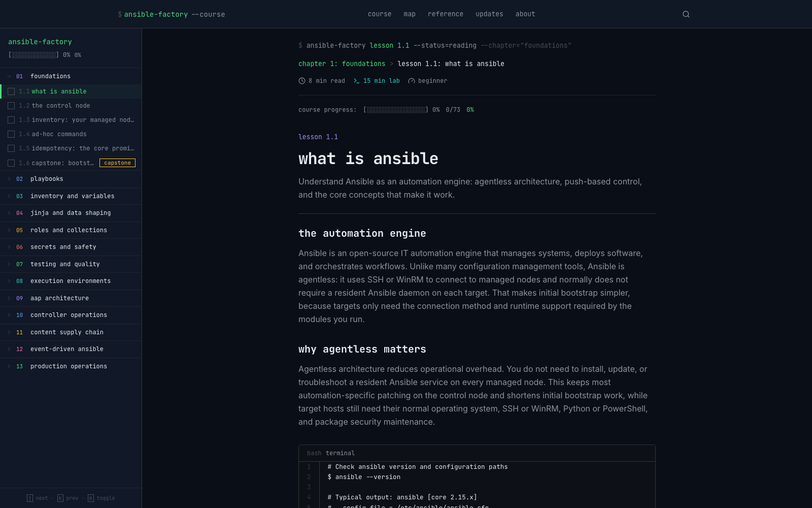Expand the 08 execution environments chapter
The image size is (812, 508).
71,281
